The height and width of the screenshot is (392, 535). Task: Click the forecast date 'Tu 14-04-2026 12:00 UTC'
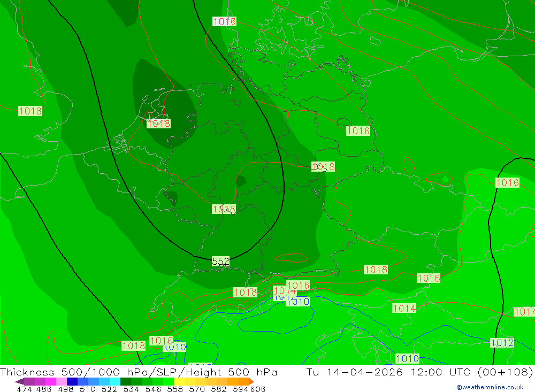[x=388, y=372]
